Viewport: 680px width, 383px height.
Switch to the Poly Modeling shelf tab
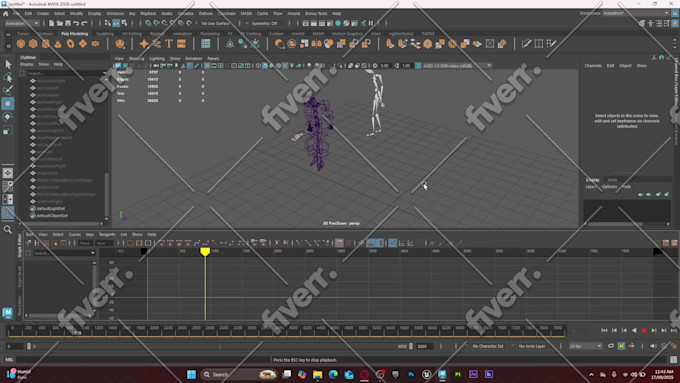pos(74,33)
